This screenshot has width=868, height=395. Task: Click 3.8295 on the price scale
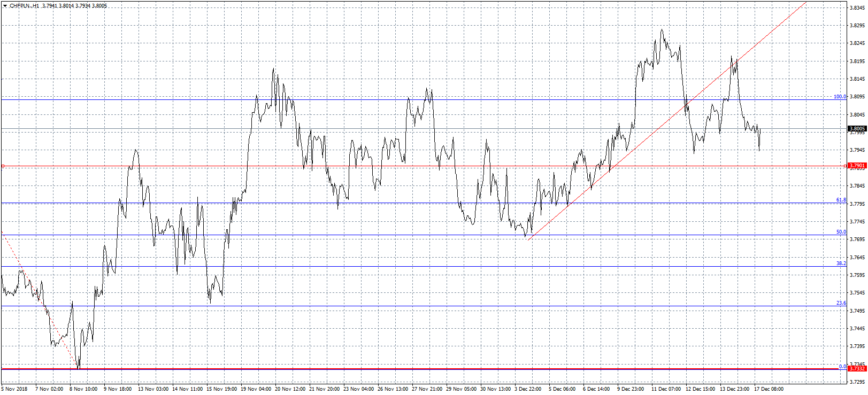point(857,25)
